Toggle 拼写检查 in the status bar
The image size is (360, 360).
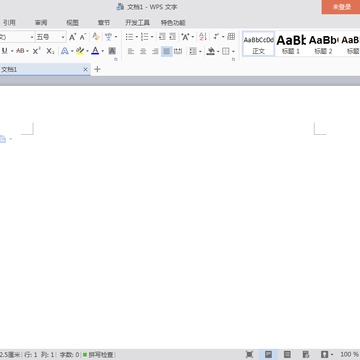(x=98, y=354)
